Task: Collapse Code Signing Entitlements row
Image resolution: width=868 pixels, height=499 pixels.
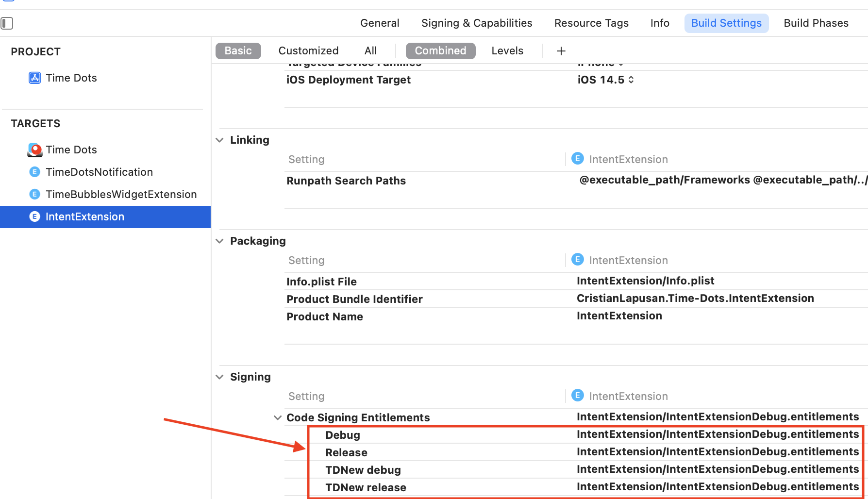Action: (x=278, y=418)
